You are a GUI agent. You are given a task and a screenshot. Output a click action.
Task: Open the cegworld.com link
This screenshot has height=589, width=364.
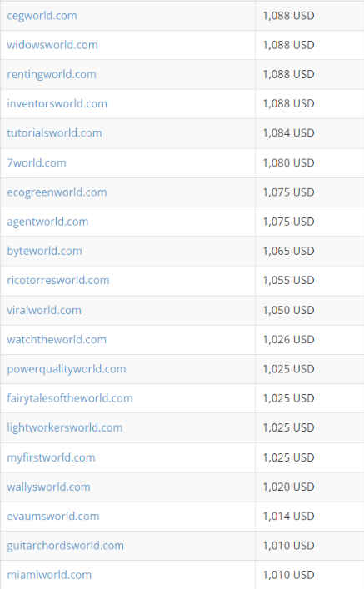42,16
